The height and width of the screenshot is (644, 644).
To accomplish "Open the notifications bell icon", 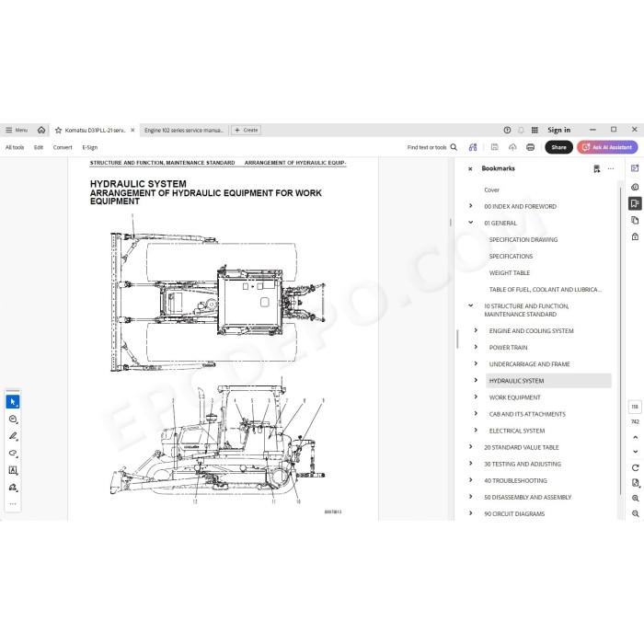I will click(521, 131).
